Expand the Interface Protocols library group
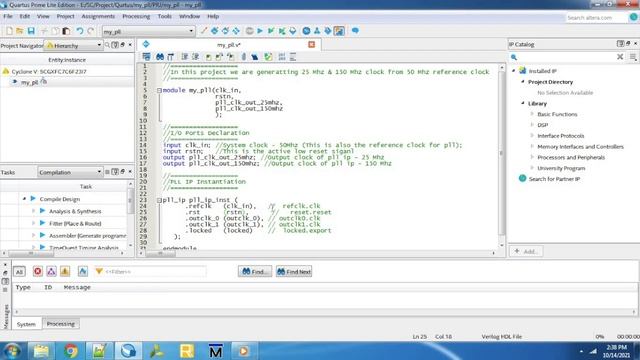The width and height of the screenshot is (640, 360). (x=532, y=136)
